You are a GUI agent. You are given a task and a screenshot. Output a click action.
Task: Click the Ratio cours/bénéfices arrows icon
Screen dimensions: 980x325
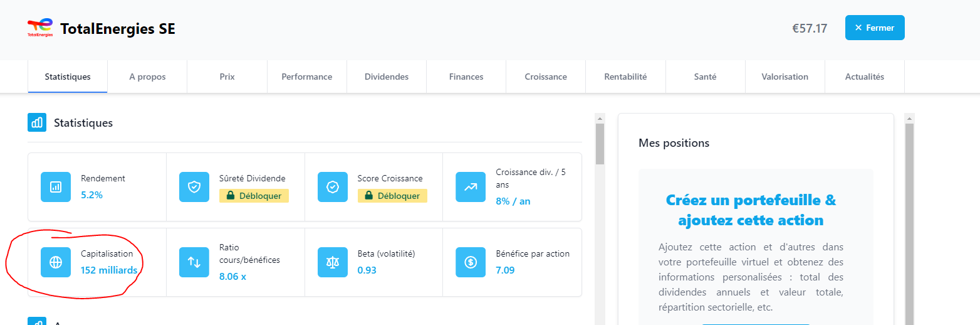pos(194,262)
